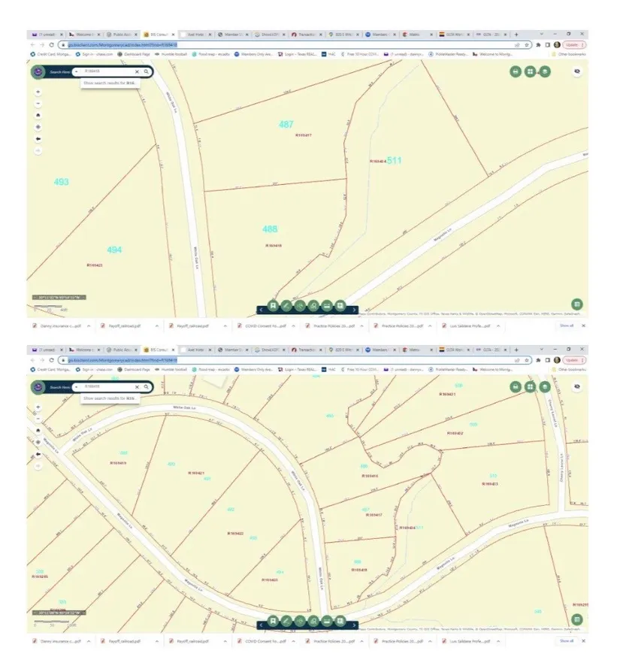Screen dimensions: 620x672
Task: Click the search magnifier icon in top map
Action: (146, 71)
